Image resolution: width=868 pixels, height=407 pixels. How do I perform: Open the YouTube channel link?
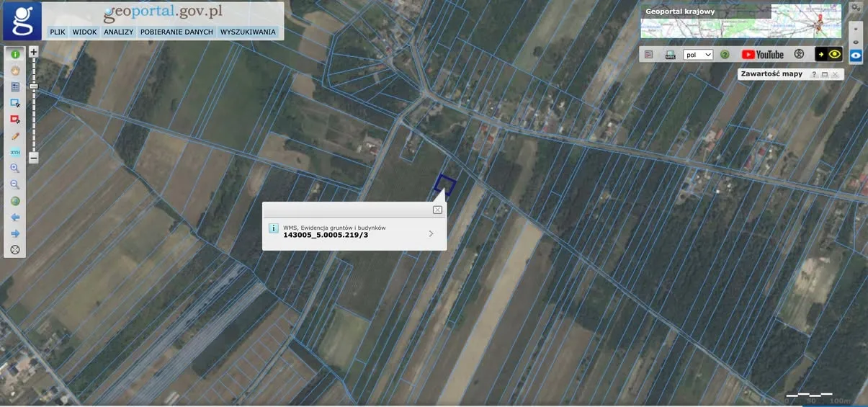[762, 55]
